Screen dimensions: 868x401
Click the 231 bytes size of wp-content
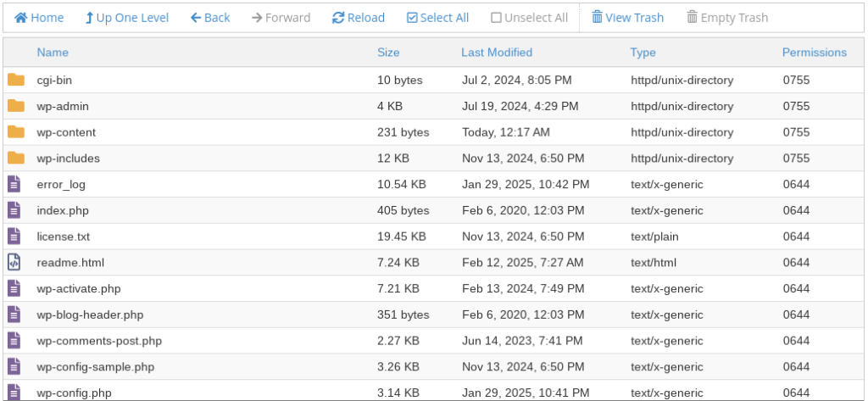coord(403,131)
